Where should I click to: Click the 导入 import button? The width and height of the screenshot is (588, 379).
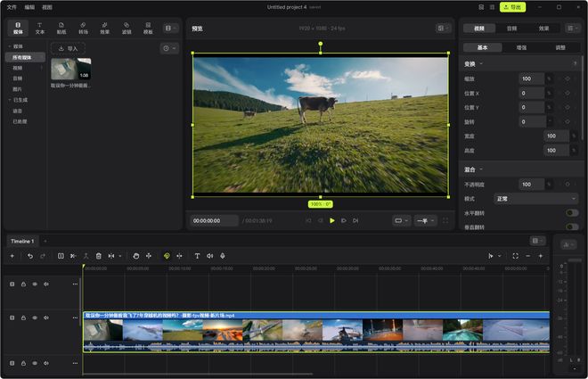pos(69,48)
